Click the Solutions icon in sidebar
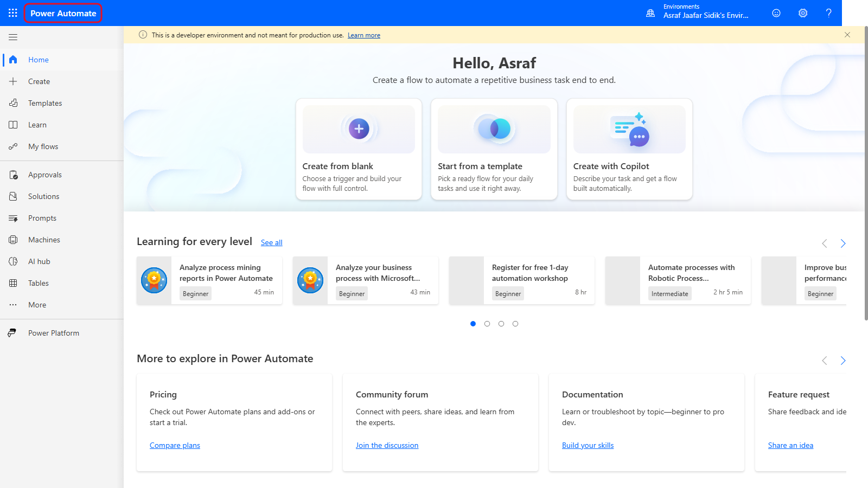Screen dimensions: 868x488 tap(13, 196)
